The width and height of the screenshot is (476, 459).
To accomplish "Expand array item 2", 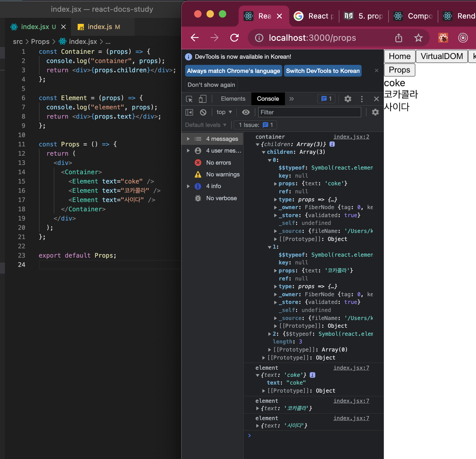I will point(270,334).
